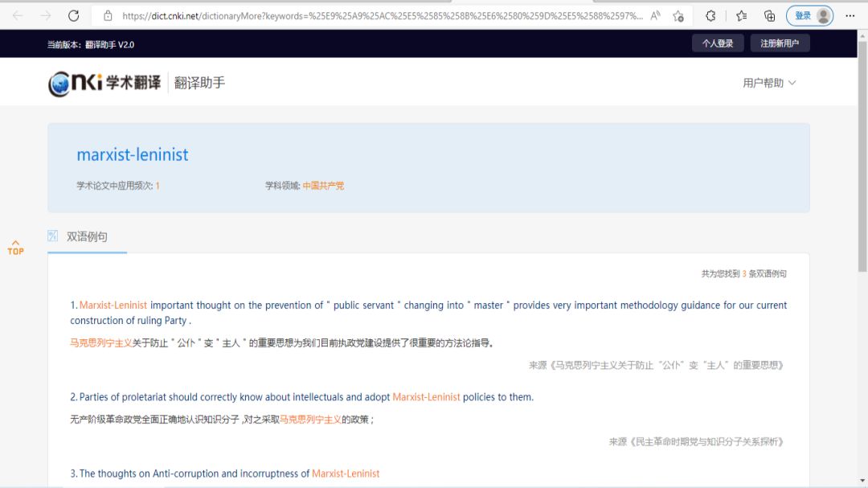Click the 注册新用户 button
This screenshot has width=868, height=488.
pos(780,43)
